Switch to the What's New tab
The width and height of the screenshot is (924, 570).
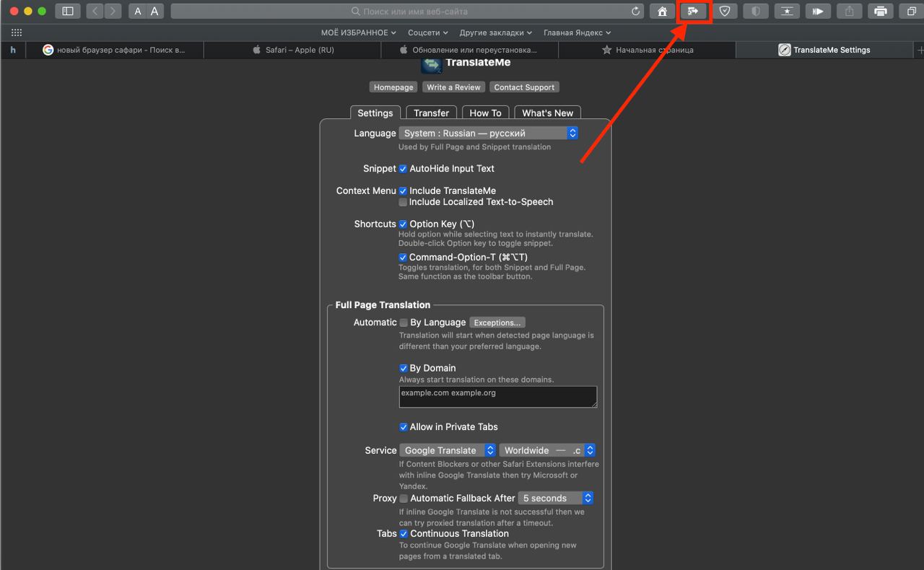coord(548,113)
